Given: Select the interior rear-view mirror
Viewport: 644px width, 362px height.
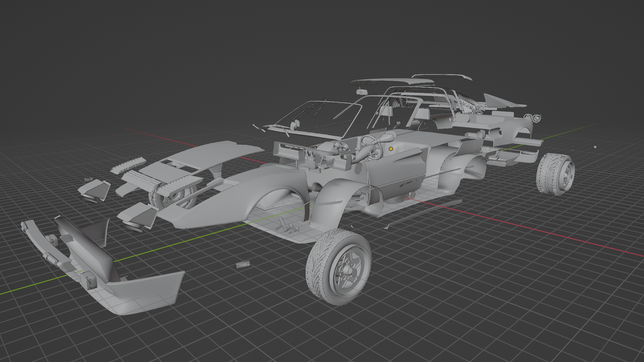Looking at the screenshot, I should pos(362,91).
